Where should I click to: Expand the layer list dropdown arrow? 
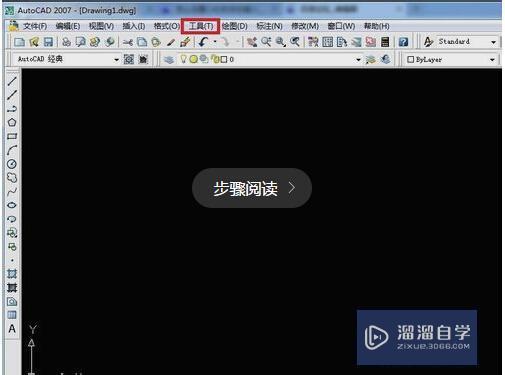click(x=358, y=60)
